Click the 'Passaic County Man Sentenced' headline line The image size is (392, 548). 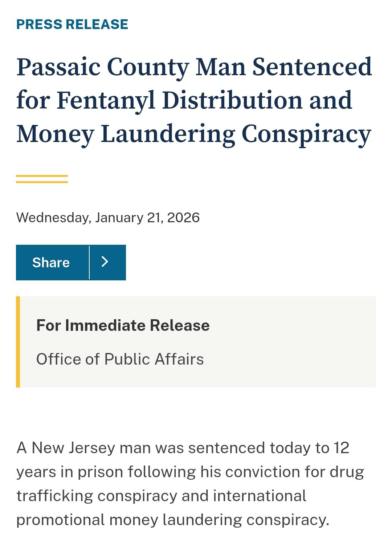coord(194,67)
